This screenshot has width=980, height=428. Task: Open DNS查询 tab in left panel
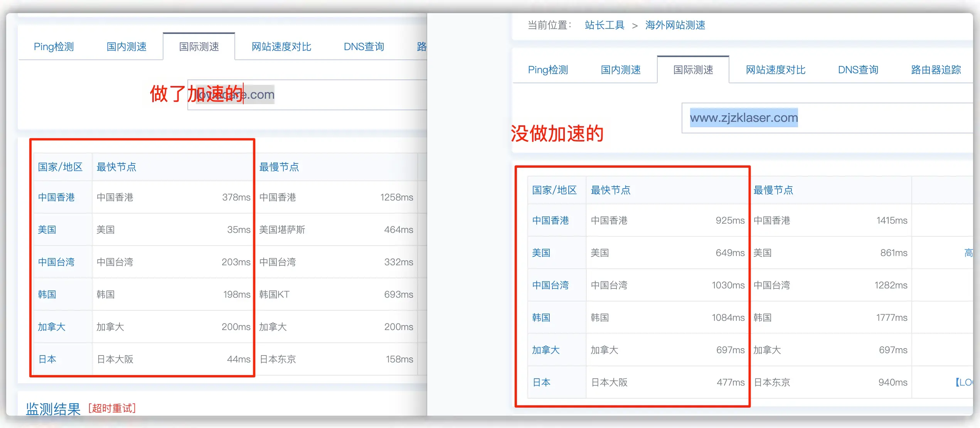point(364,47)
